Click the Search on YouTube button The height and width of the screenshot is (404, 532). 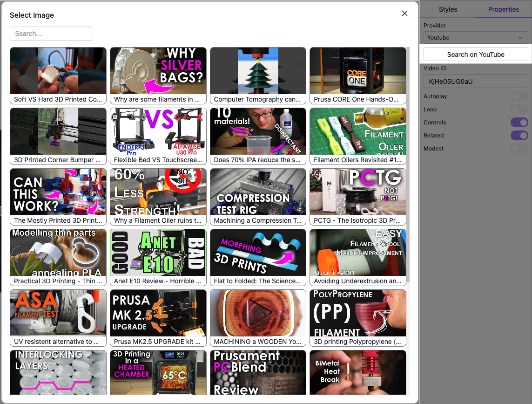click(x=475, y=55)
